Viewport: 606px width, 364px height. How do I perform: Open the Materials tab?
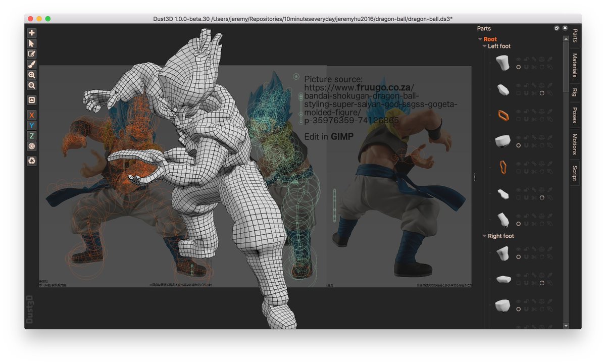tap(575, 66)
